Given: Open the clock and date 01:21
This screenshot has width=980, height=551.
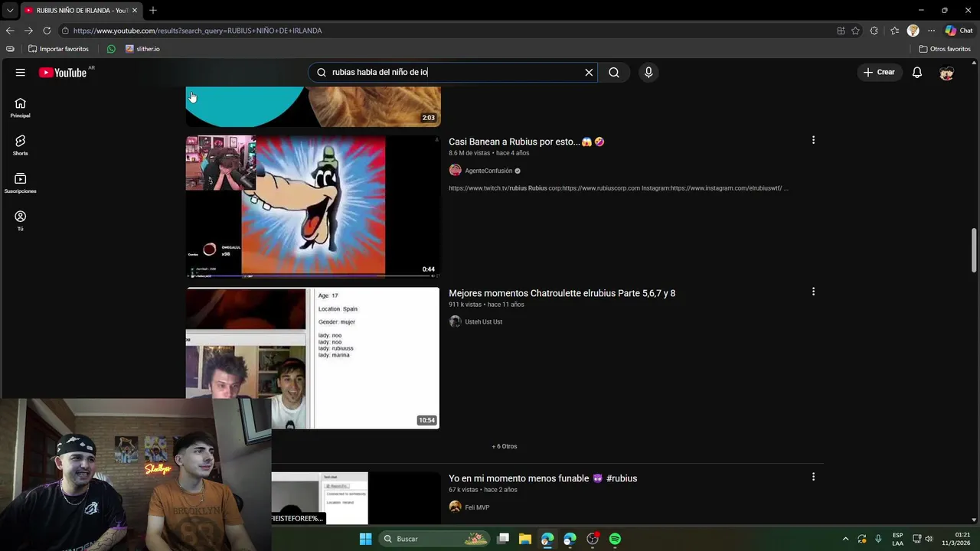Looking at the screenshot, I should coord(955,539).
